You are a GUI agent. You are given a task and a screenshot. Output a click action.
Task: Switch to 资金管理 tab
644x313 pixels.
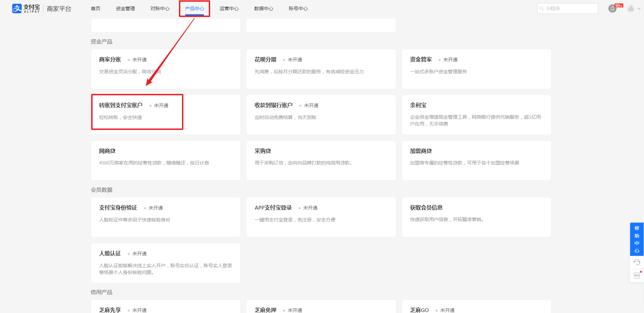pos(125,8)
